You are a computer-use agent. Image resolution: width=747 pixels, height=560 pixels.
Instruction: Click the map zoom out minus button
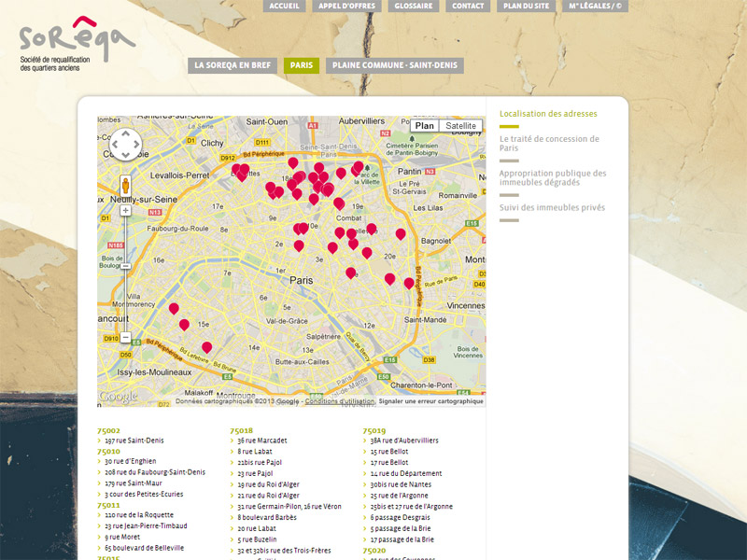[125, 337]
